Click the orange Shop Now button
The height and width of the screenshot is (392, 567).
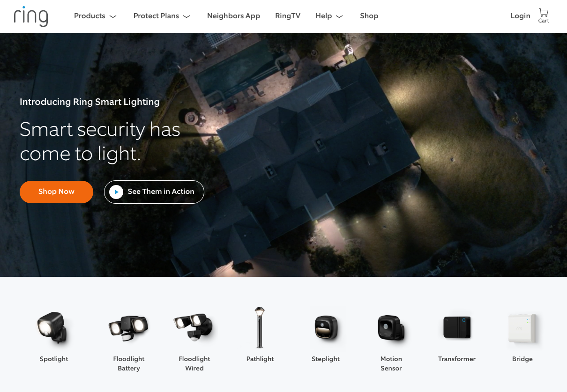pos(56,192)
